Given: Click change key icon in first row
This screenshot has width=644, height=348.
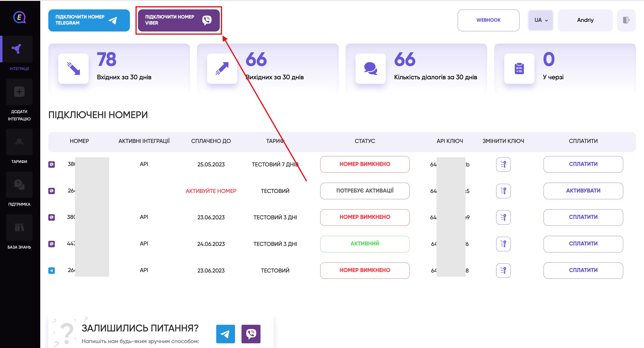Looking at the screenshot, I should [x=503, y=164].
